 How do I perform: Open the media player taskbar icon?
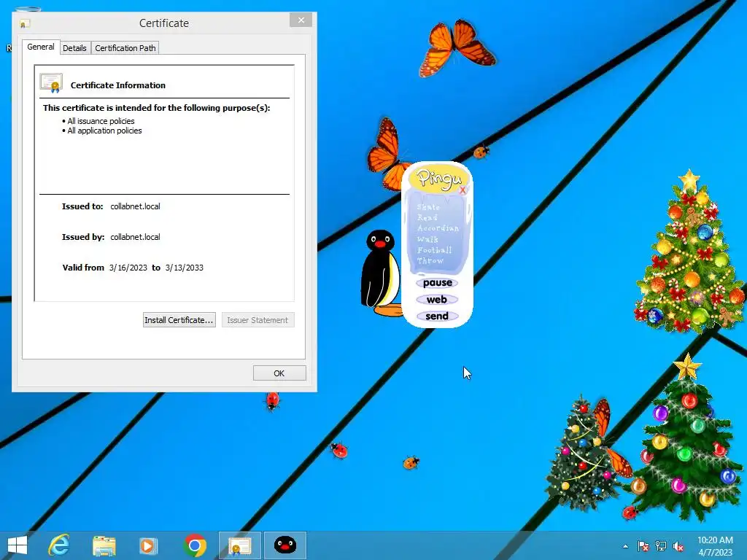(148, 545)
